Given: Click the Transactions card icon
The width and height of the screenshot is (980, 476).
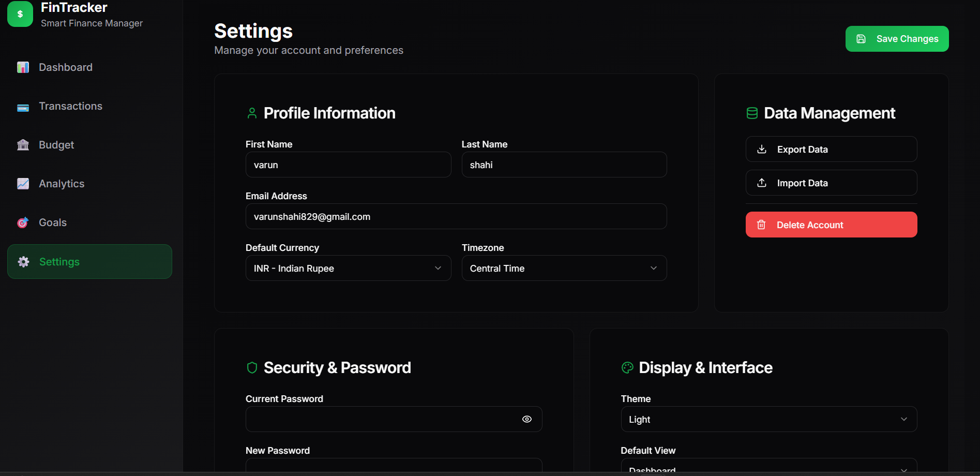Looking at the screenshot, I should 23,106.
